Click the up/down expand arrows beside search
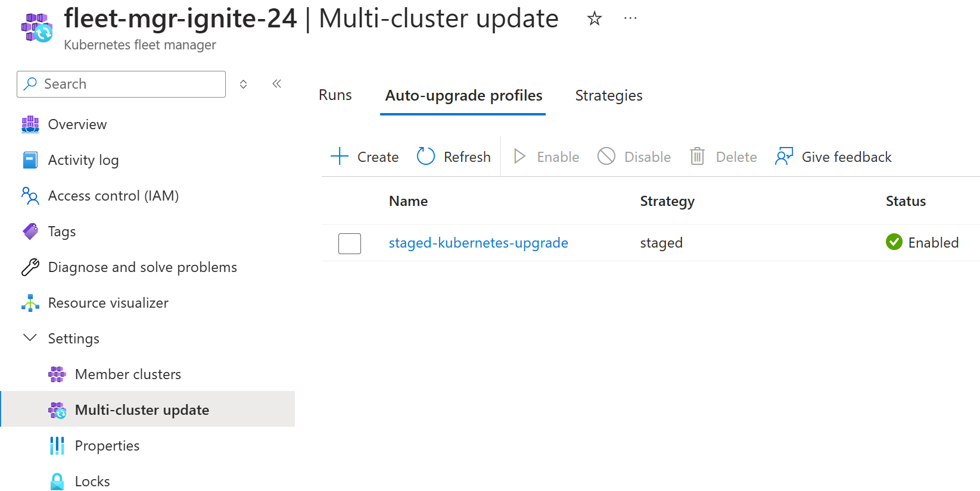The image size is (980, 491). tap(243, 85)
